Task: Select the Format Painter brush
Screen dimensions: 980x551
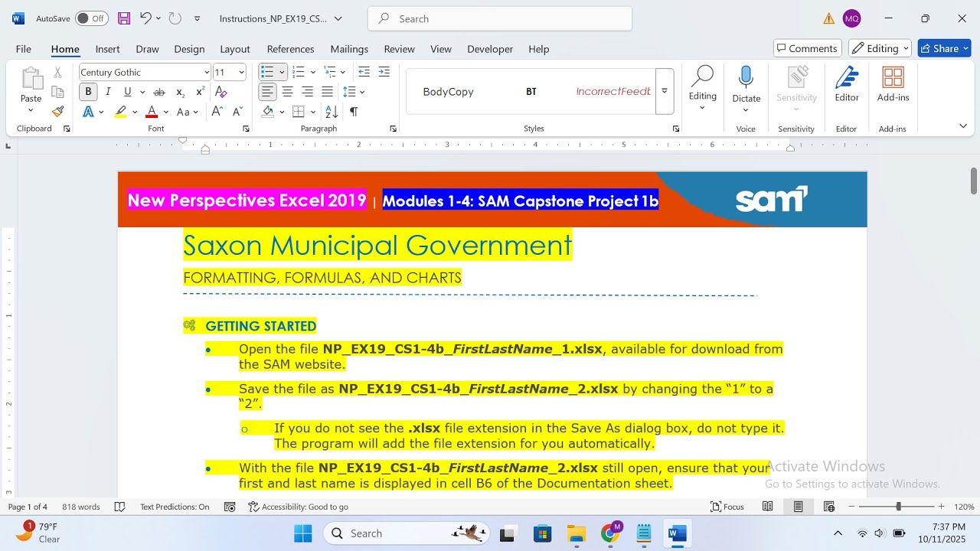Action: [57, 112]
